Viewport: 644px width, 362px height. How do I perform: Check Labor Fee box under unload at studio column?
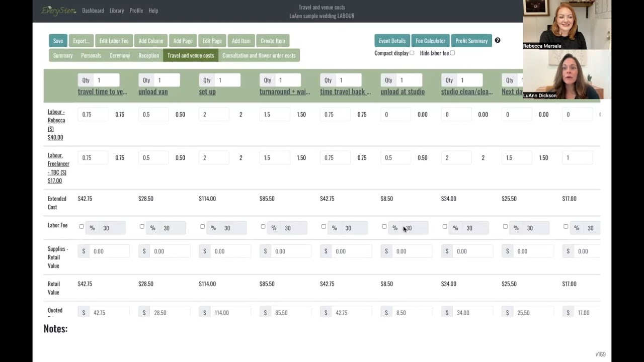point(384,226)
